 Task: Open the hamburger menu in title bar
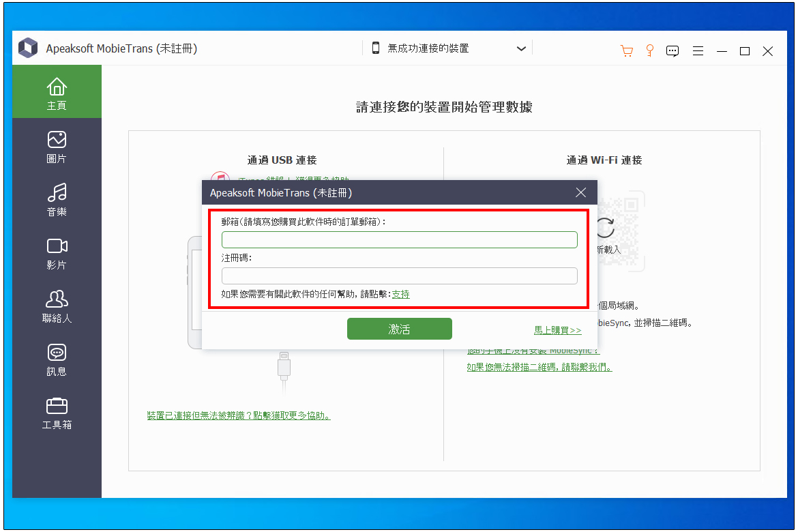[x=698, y=51]
